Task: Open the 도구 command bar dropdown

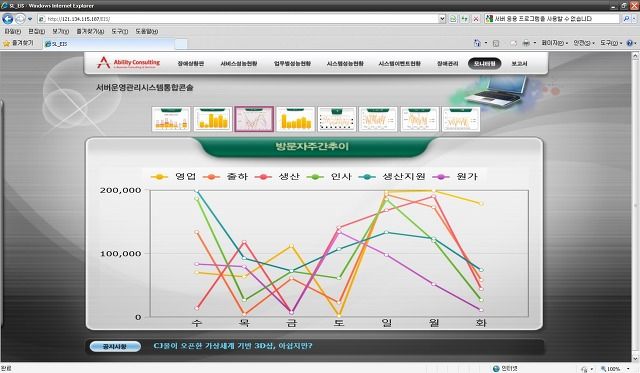Action: point(611,43)
